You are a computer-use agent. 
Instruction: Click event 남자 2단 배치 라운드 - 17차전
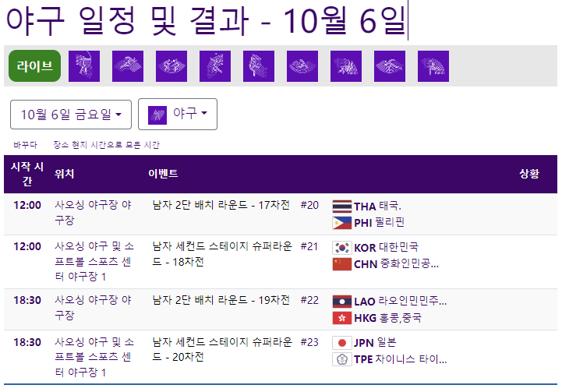pyautogui.click(x=221, y=205)
